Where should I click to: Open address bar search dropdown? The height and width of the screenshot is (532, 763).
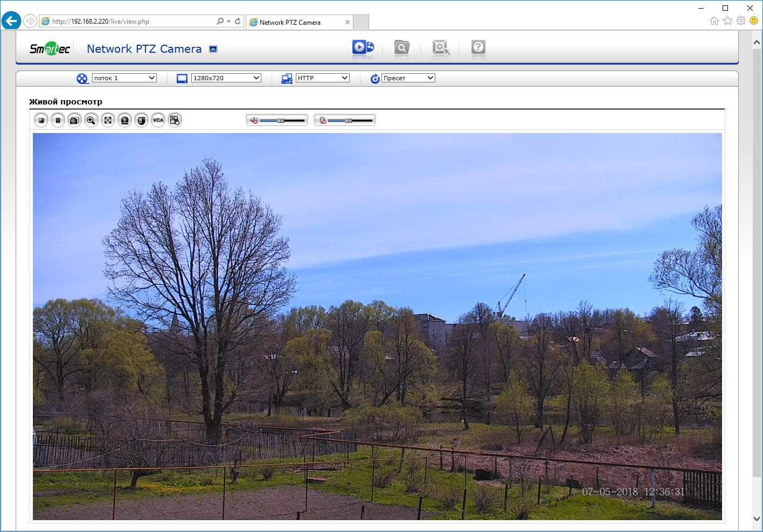(x=228, y=22)
